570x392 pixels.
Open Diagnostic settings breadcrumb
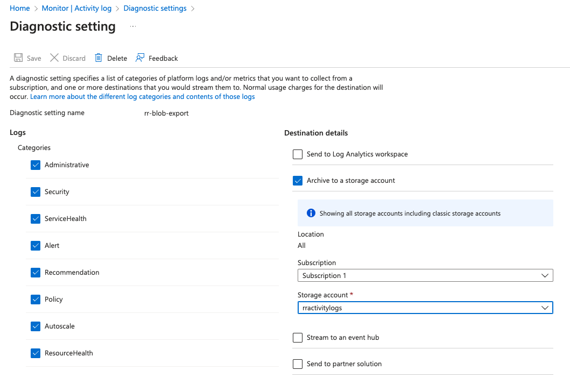click(155, 8)
